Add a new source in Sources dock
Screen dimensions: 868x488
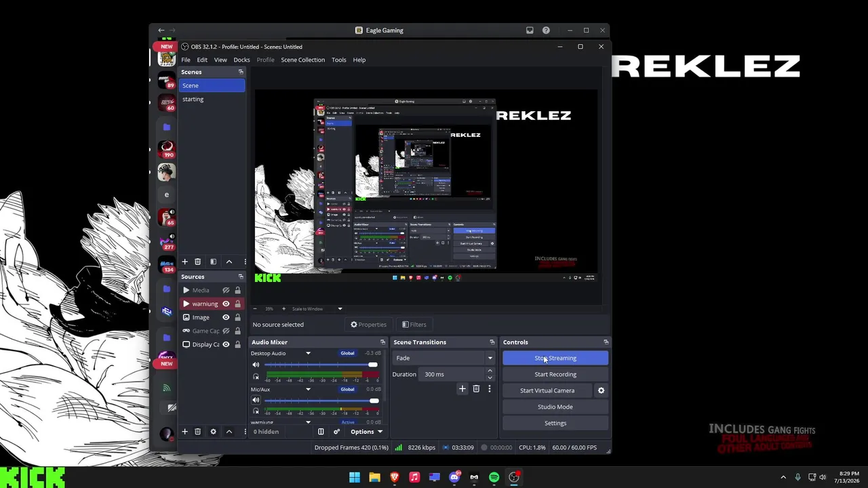click(184, 432)
